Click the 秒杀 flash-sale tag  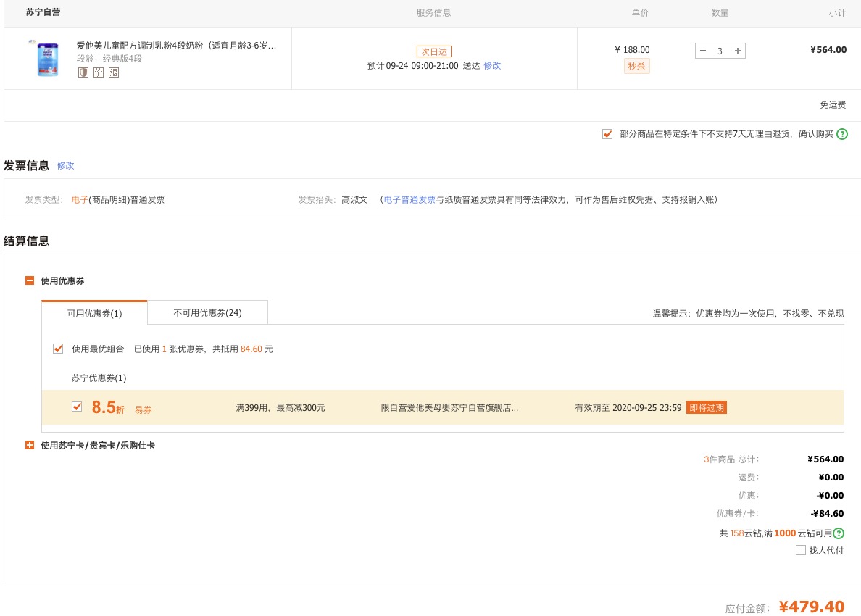point(636,67)
